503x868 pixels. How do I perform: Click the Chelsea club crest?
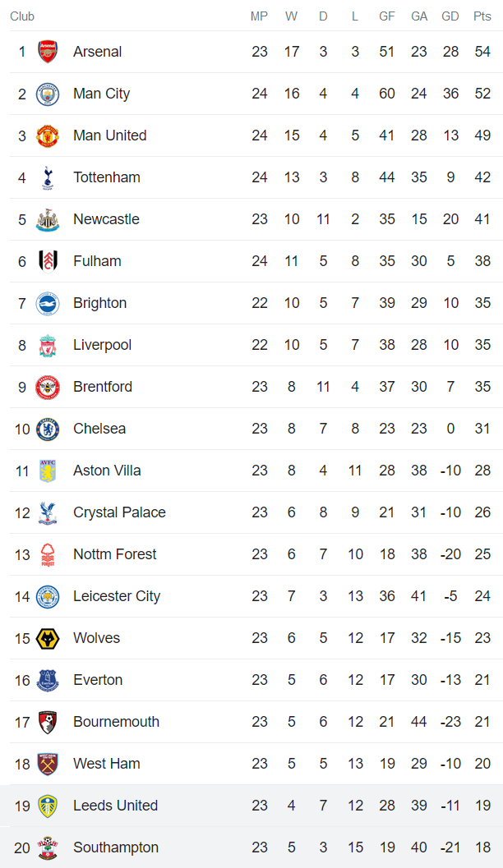[x=48, y=429]
